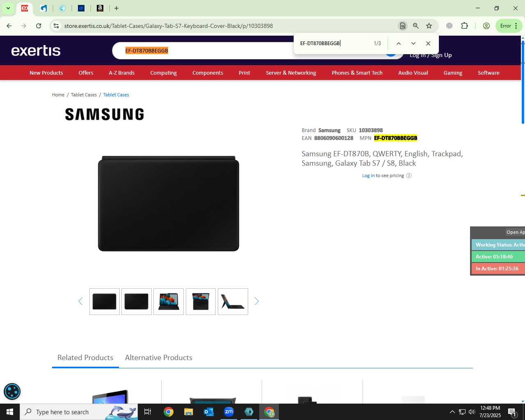Select the second product thumbnail
The height and width of the screenshot is (420, 525).
click(137, 302)
